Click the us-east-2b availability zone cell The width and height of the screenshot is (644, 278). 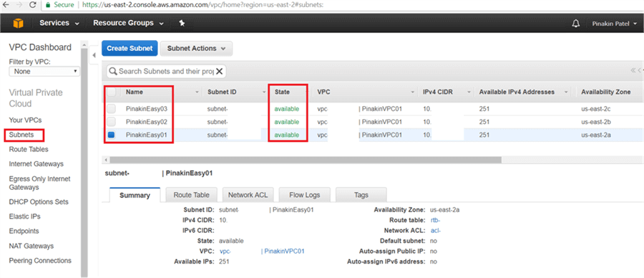(x=596, y=122)
